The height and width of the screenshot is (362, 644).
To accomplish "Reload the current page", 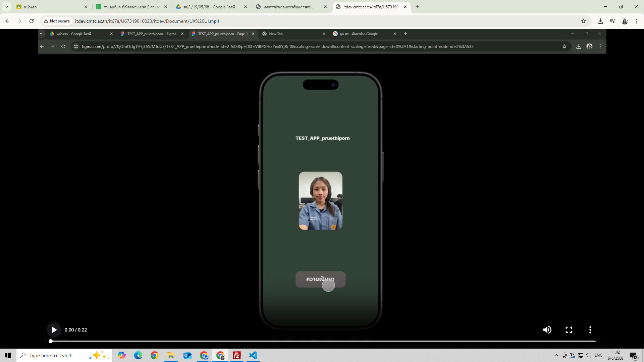I will pyautogui.click(x=32, y=21).
